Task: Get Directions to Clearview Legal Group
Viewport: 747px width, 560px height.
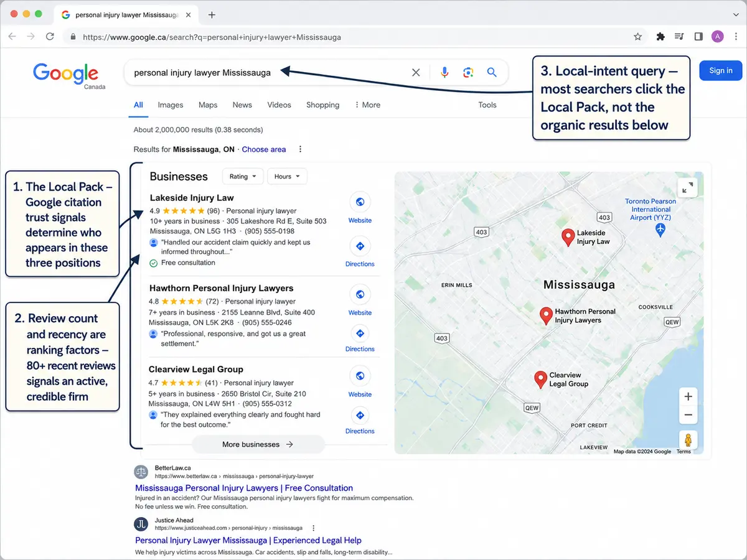Action: tap(360, 415)
